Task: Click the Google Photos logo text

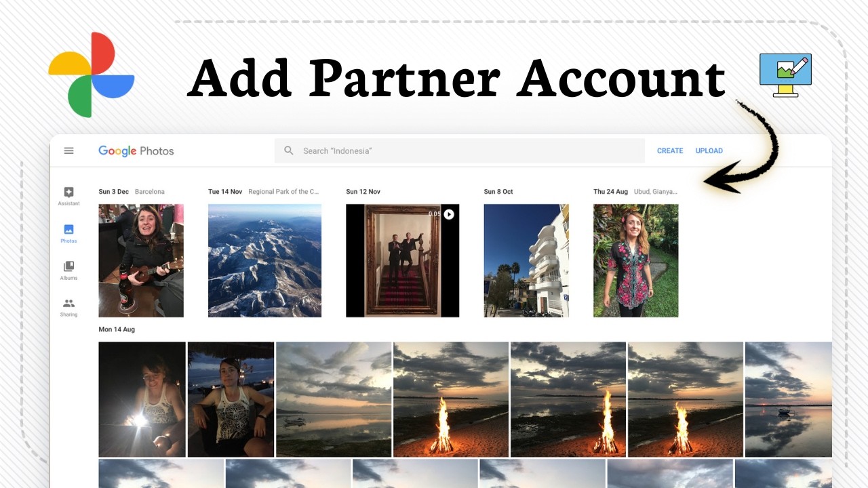Action: (136, 151)
